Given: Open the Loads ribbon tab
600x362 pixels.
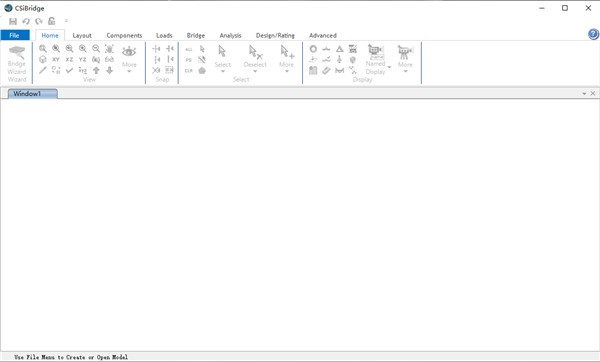Looking at the screenshot, I should pos(164,35).
